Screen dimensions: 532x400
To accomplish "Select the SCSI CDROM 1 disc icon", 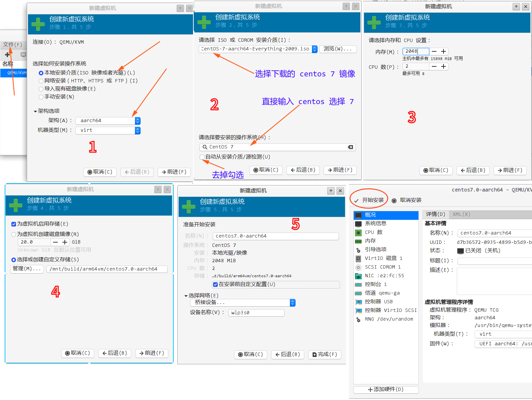I will (x=358, y=267).
